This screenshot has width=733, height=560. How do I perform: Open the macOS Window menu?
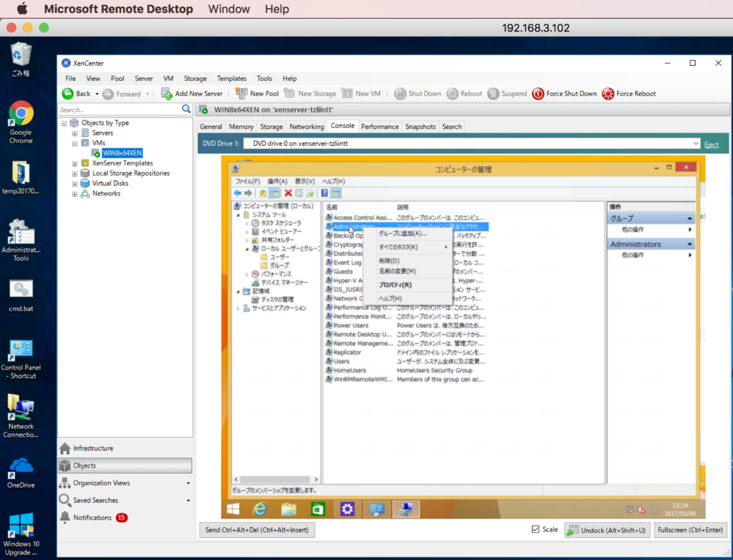tap(229, 9)
